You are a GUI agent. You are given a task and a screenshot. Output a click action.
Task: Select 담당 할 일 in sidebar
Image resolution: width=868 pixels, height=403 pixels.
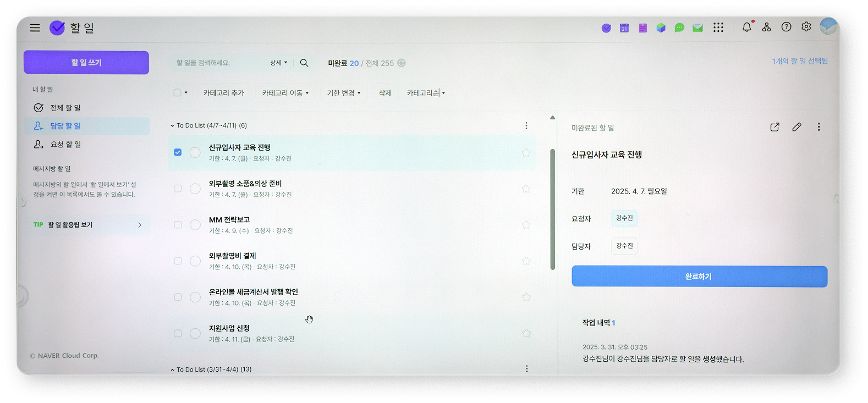[87, 126]
